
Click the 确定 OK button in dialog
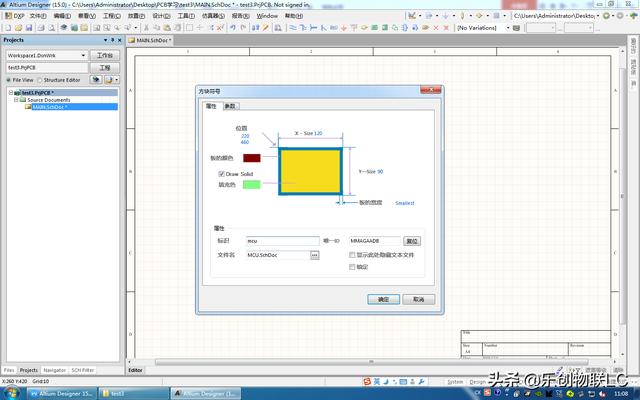(x=383, y=299)
